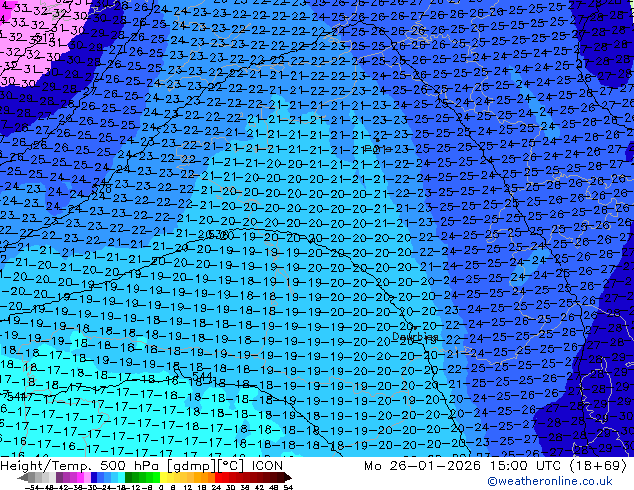
Task: Click the grey left arrow of the color scale
Action: tap(23, 477)
